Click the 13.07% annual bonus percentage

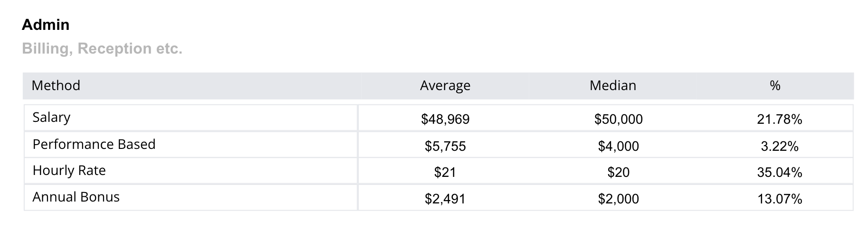pyautogui.click(x=779, y=199)
